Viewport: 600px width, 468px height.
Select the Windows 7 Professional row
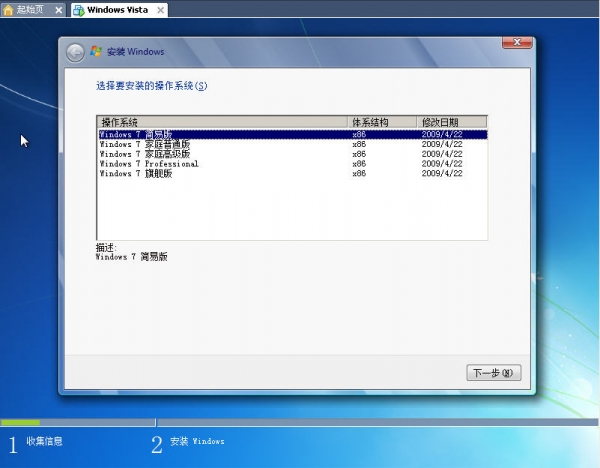293,164
